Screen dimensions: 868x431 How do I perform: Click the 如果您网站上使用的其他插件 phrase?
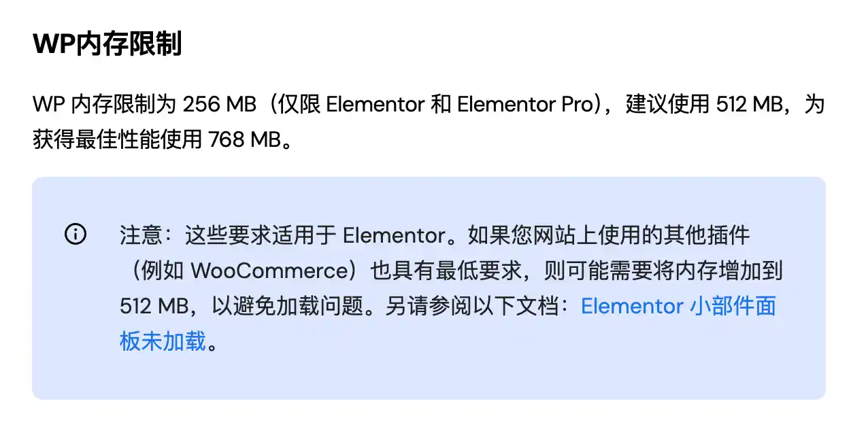(609, 236)
